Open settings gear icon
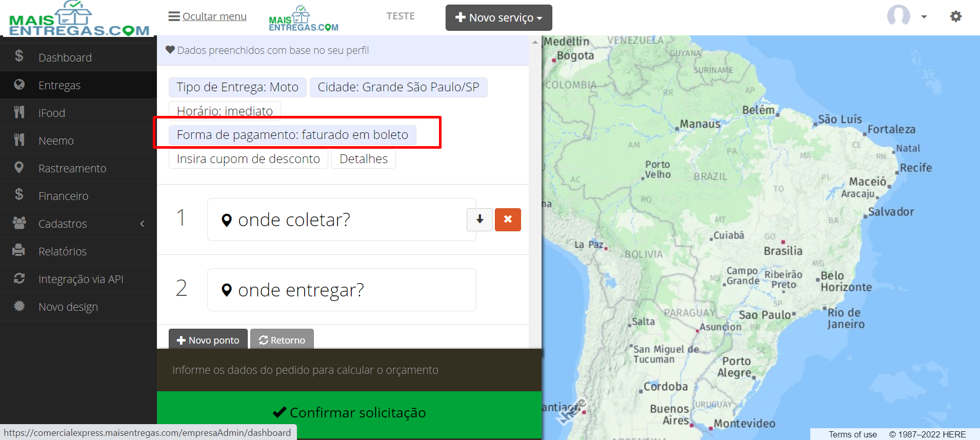The image size is (980, 440). click(x=955, y=16)
